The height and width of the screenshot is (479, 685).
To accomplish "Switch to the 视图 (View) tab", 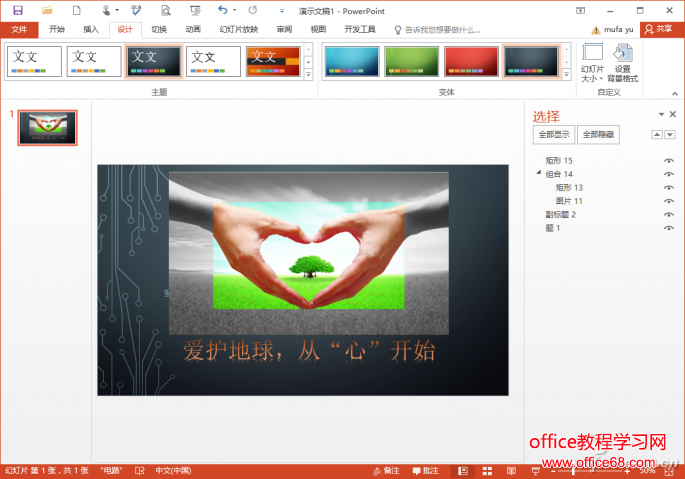I will point(318,29).
